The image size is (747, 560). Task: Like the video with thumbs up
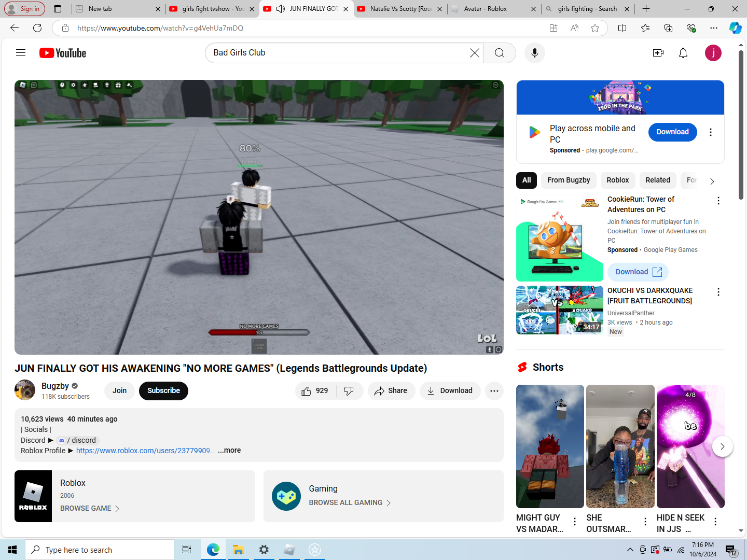click(316, 391)
